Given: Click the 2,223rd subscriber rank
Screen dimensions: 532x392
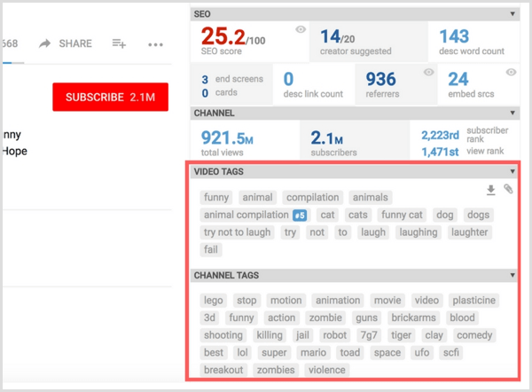Looking at the screenshot, I should [x=440, y=135].
